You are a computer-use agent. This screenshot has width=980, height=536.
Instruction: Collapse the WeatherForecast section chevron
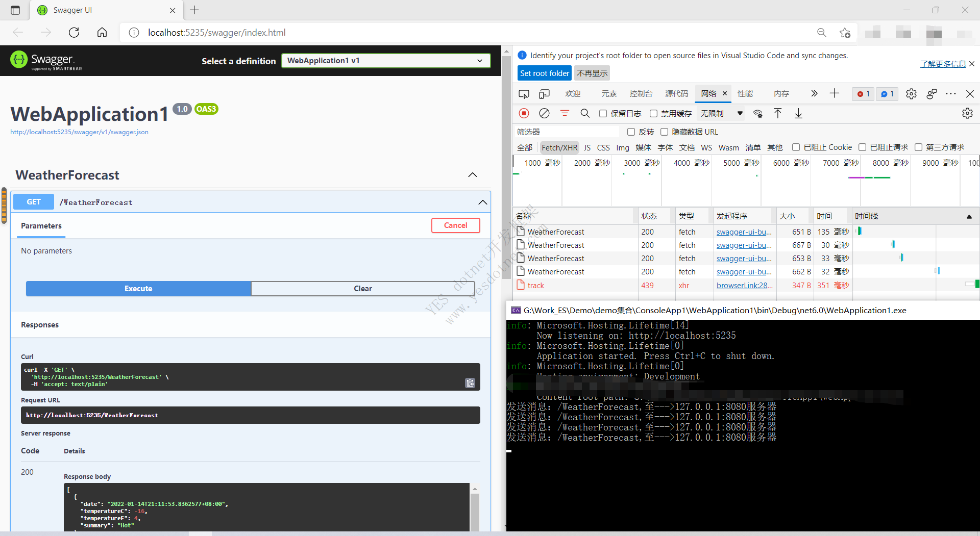[473, 175]
